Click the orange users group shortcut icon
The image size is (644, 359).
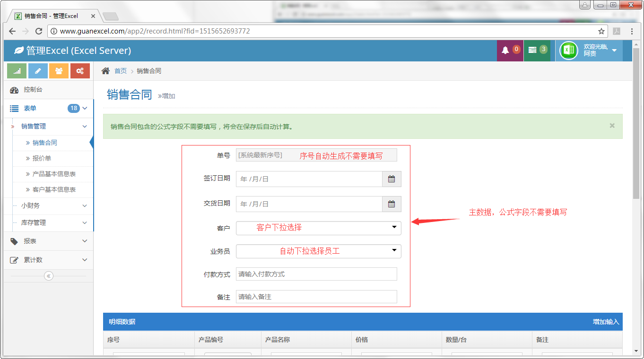click(x=59, y=71)
